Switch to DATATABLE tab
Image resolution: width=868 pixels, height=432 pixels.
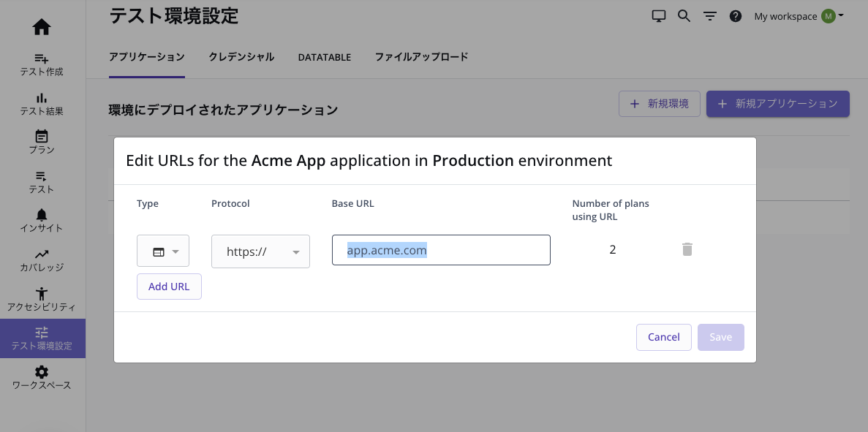[x=325, y=57]
